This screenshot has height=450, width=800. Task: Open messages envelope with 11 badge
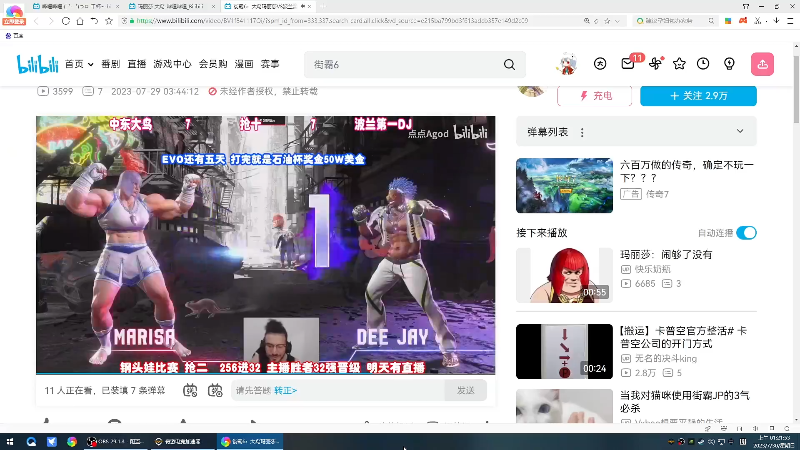[628, 64]
